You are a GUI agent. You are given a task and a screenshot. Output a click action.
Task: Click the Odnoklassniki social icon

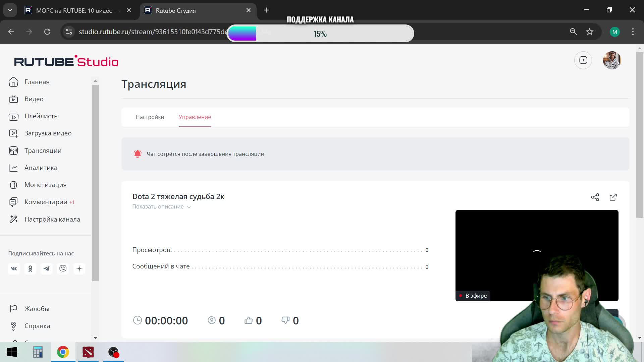[30, 268]
